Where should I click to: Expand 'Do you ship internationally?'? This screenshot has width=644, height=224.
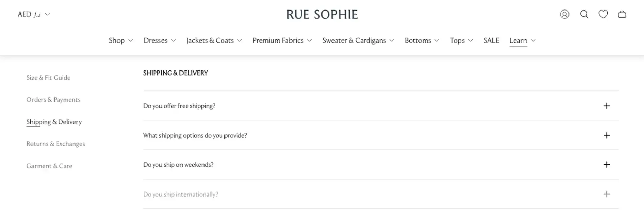pos(607,194)
